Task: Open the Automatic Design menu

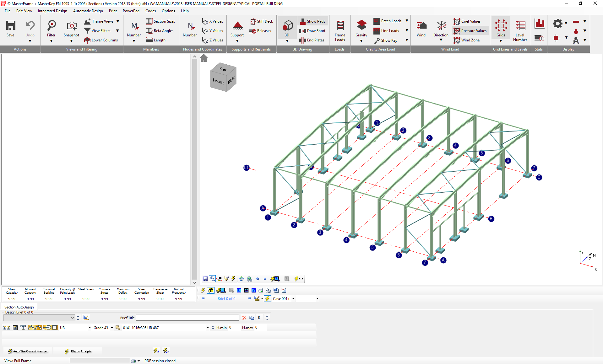Action: (88, 11)
